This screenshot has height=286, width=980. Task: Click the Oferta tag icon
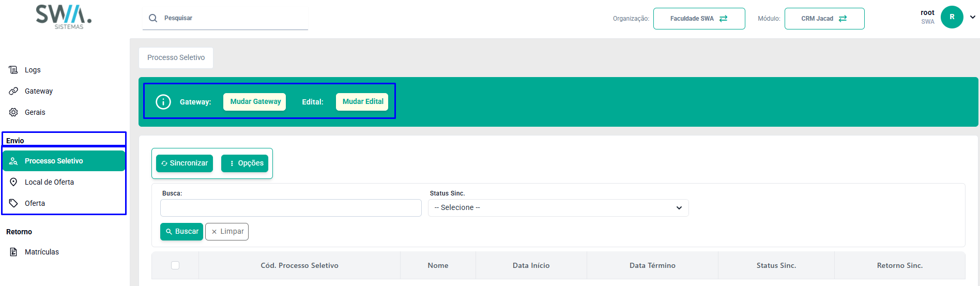tap(13, 203)
